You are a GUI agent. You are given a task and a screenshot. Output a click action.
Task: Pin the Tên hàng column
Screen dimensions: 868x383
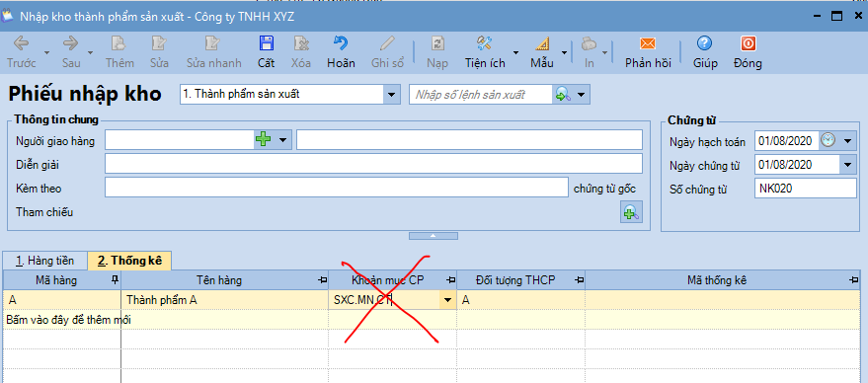click(323, 280)
